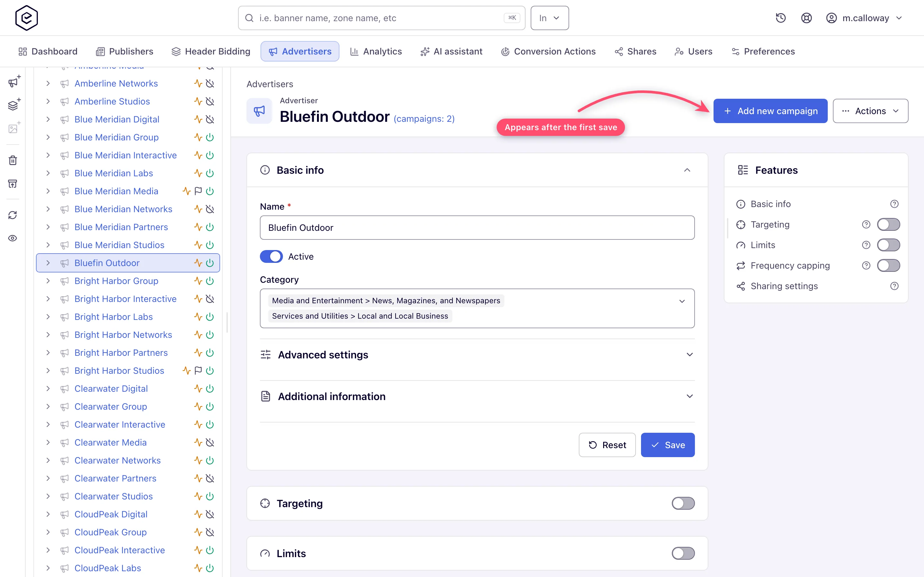This screenshot has width=924, height=577.
Task: Click the power icon on Clearwater Digital
Action: [210, 389]
